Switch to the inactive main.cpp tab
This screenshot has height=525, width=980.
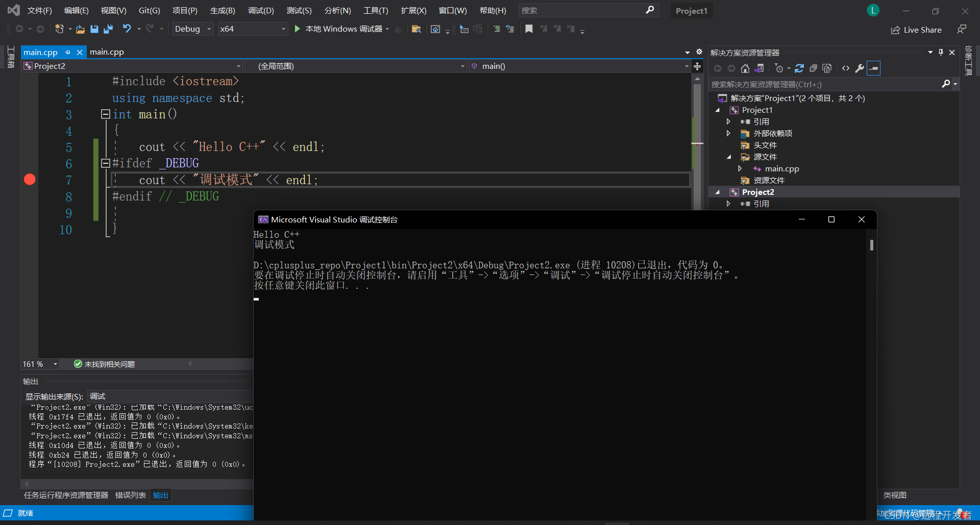click(x=107, y=52)
